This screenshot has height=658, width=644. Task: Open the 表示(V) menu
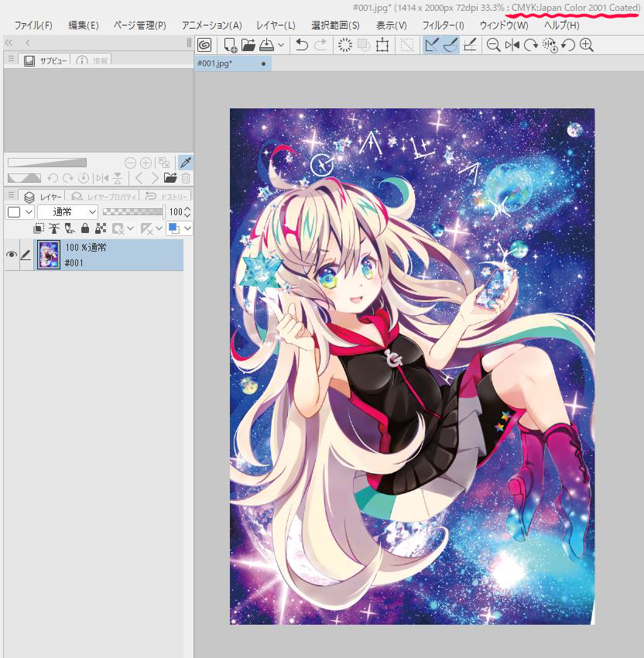pyautogui.click(x=391, y=26)
